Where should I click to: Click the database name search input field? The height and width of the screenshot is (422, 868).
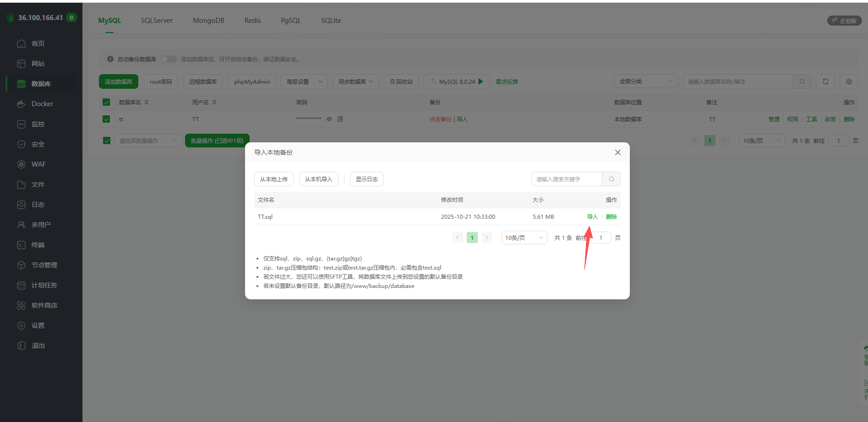[737, 81]
